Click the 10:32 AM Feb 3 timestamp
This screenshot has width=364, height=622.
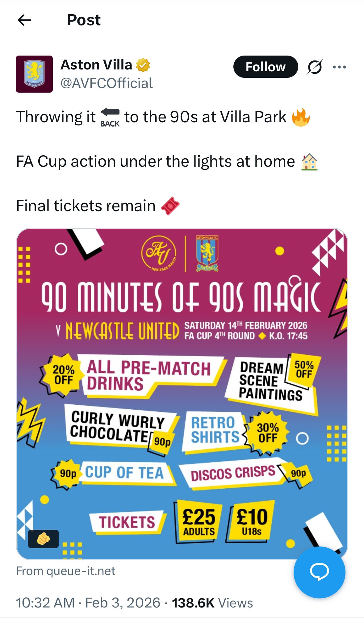[x=88, y=603]
